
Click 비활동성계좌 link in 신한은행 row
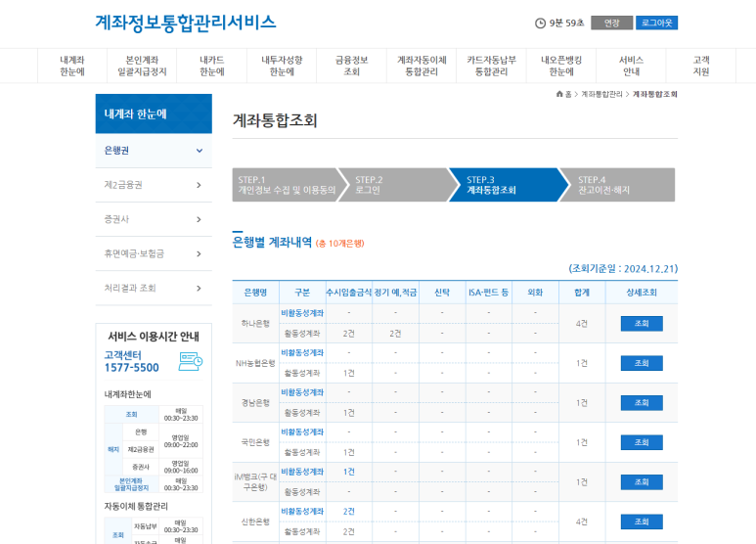click(x=302, y=511)
